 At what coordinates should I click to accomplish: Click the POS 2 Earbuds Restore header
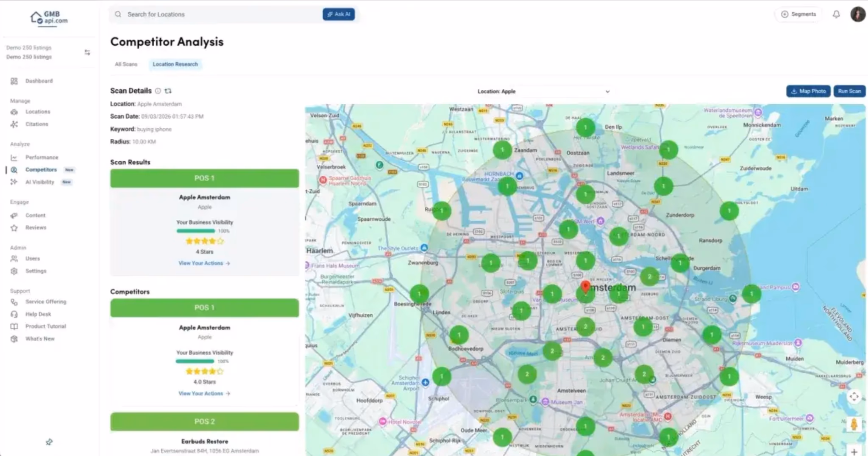pos(204,422)
